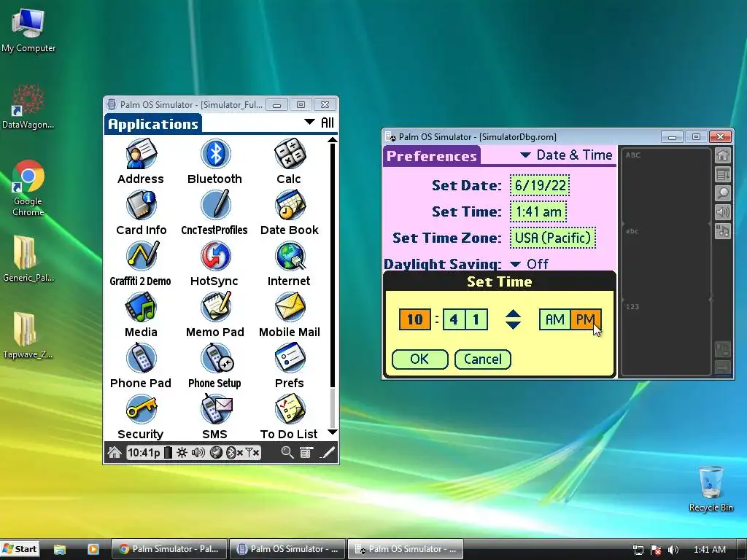This screenshot has height=560, width=747.
Task: Tap the antenna signal icon in status bar
Action: (x=252, y=452)
